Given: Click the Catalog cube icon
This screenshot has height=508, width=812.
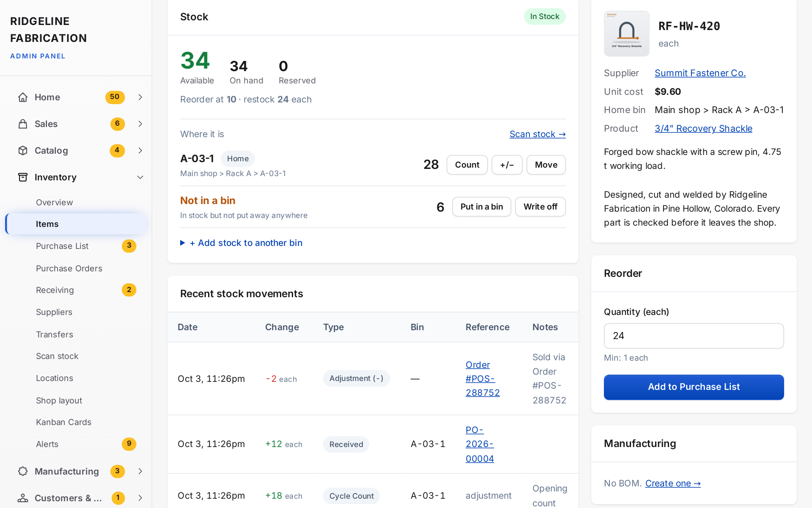Looking at the screenshot, I should point(23,151).
